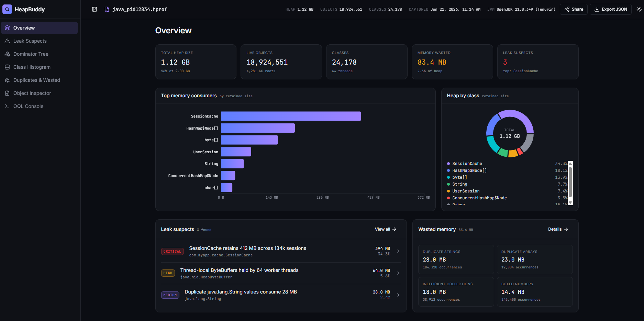Viewport: 644px width, 321px height.
Task: Open Leak Suspects in the sidebar
Action: tap(40, 41)
